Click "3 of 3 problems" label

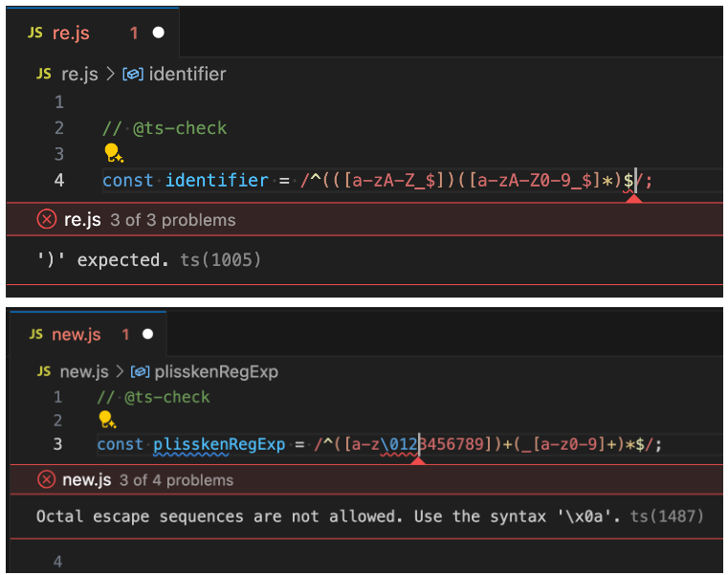tap(173, 220)
